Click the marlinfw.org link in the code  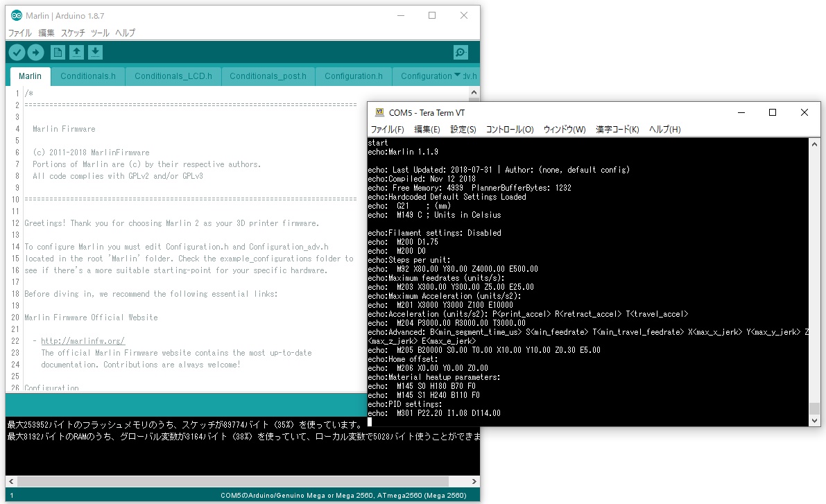point(83,341)
